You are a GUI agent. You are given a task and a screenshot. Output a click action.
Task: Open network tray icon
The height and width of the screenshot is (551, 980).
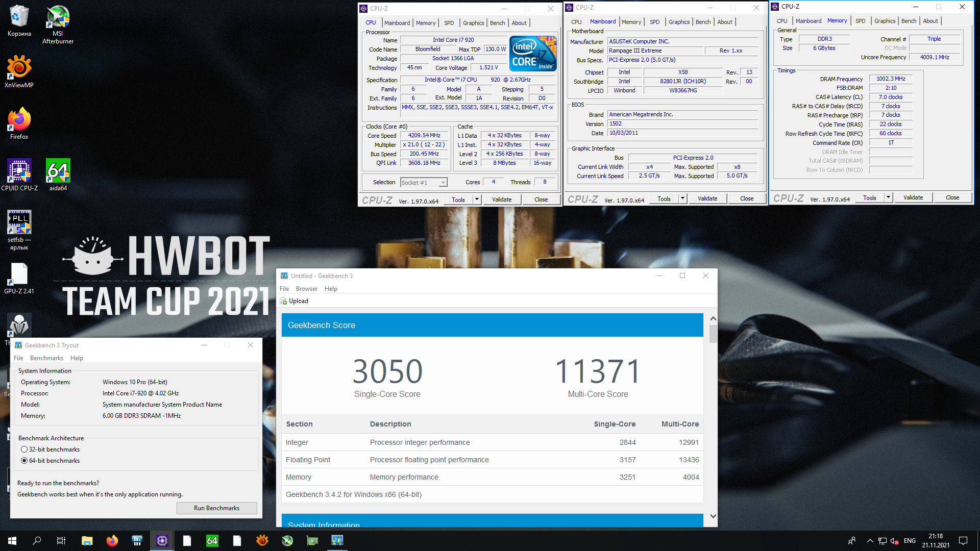tap(883, 541)
